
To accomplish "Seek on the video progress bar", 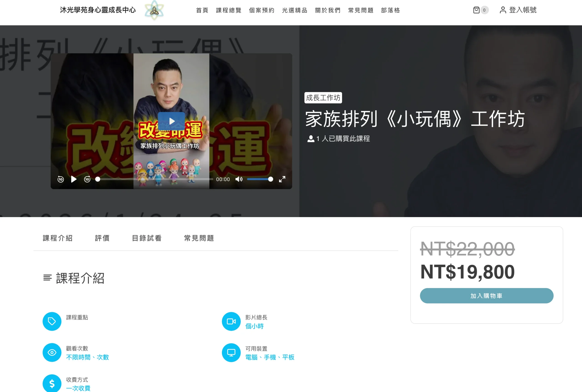I will point(155,179).
